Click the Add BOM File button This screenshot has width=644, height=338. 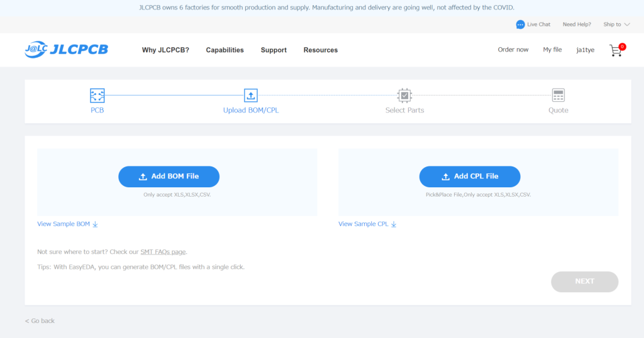[169, 177]
